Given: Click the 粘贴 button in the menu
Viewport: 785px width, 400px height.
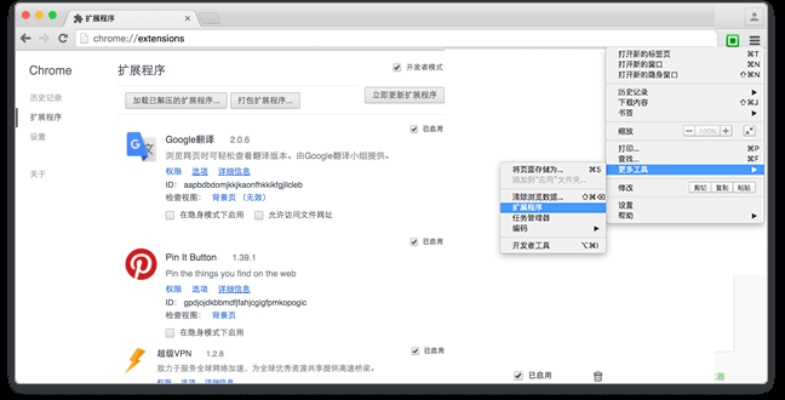Looking at the screenshot, I should (744, 188).
